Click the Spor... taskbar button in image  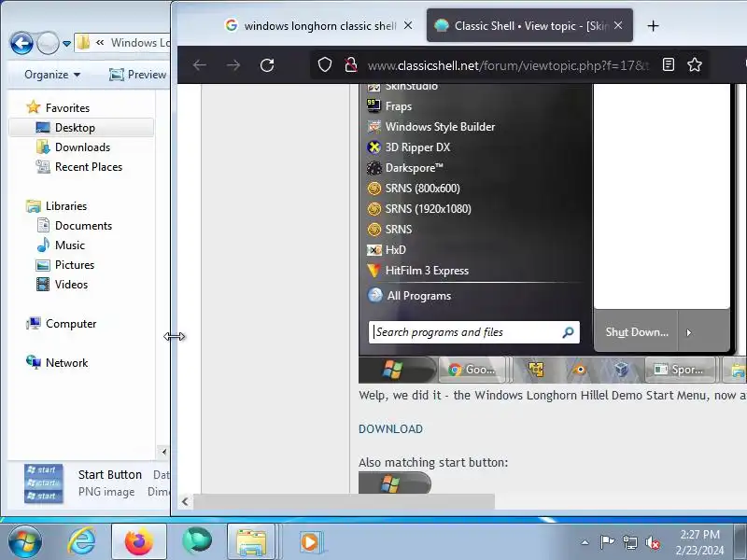click(x=680, y=370)
